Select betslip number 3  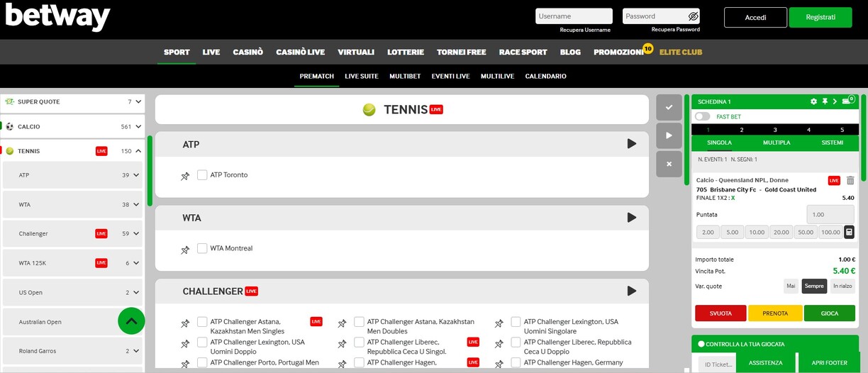pyautogui.click(x=775, y=130)
